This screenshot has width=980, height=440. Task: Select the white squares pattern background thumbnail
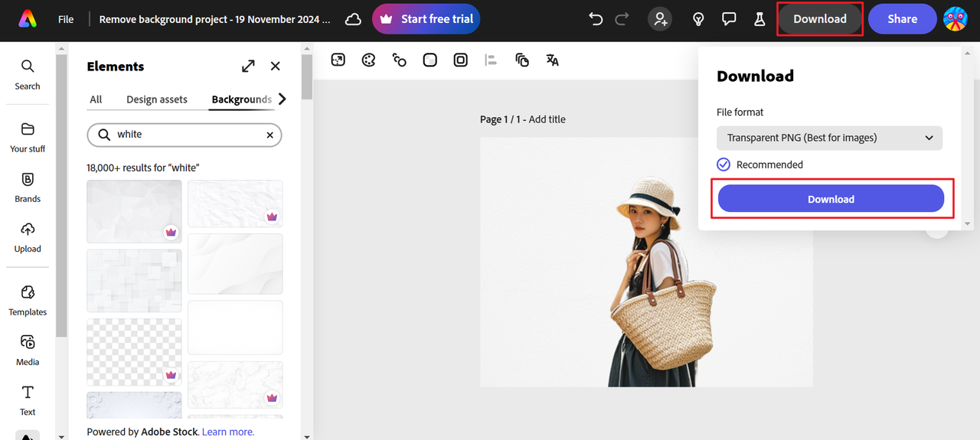click(x=134, y=281)
